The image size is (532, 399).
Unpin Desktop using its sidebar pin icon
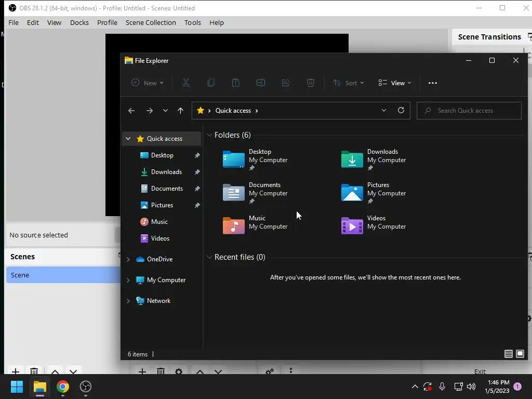197,155
